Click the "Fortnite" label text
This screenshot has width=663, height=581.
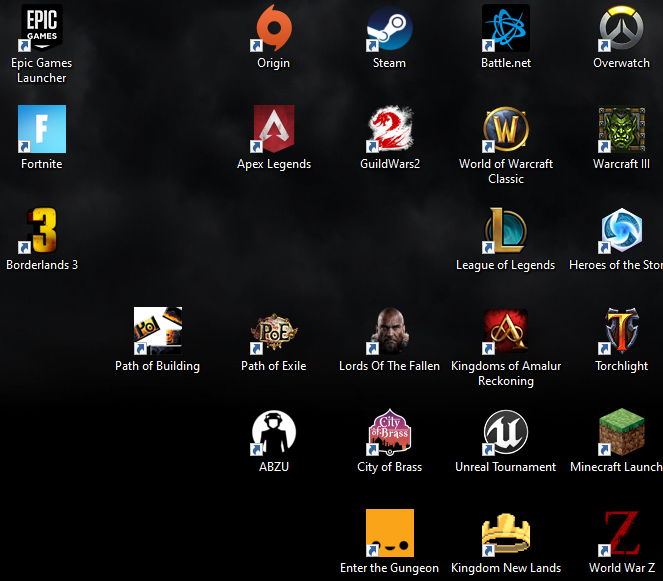[x=41, y=164]
